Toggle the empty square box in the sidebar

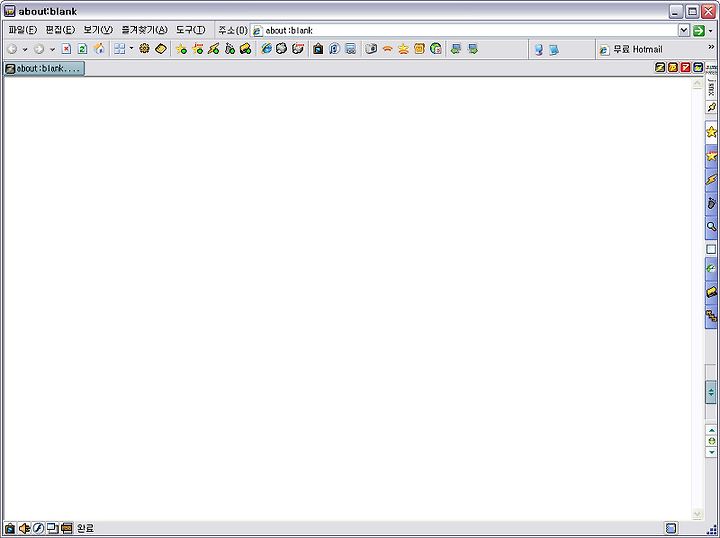711,249
